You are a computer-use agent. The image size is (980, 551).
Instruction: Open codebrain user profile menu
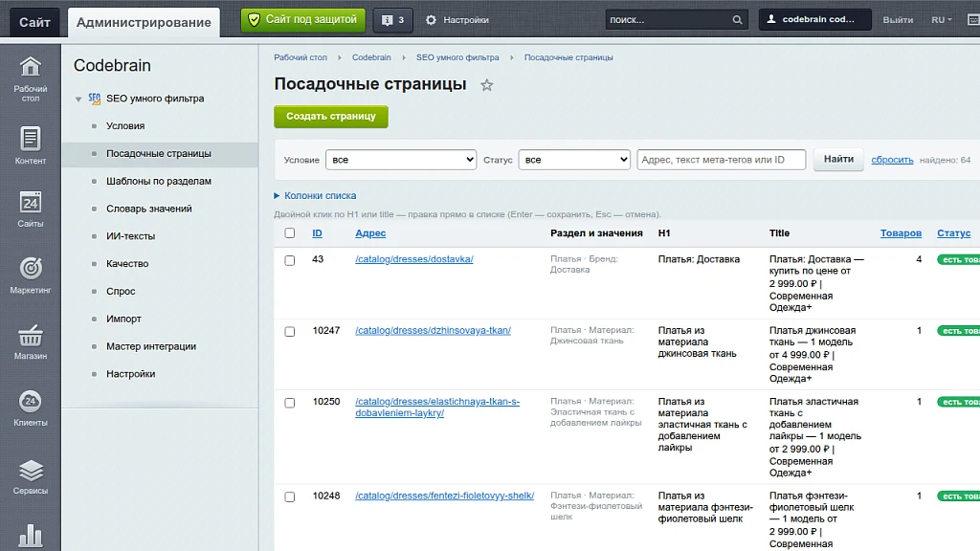click(x=814, y=19)
